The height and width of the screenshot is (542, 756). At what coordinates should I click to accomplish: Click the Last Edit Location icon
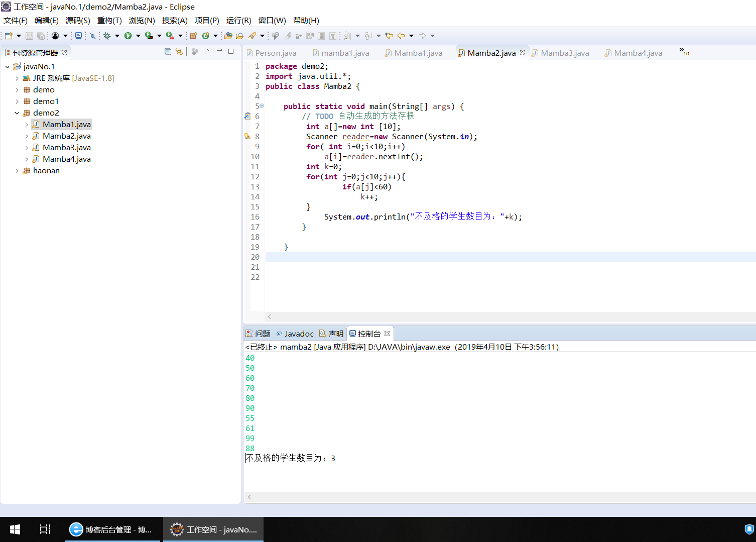click(389, 36)
